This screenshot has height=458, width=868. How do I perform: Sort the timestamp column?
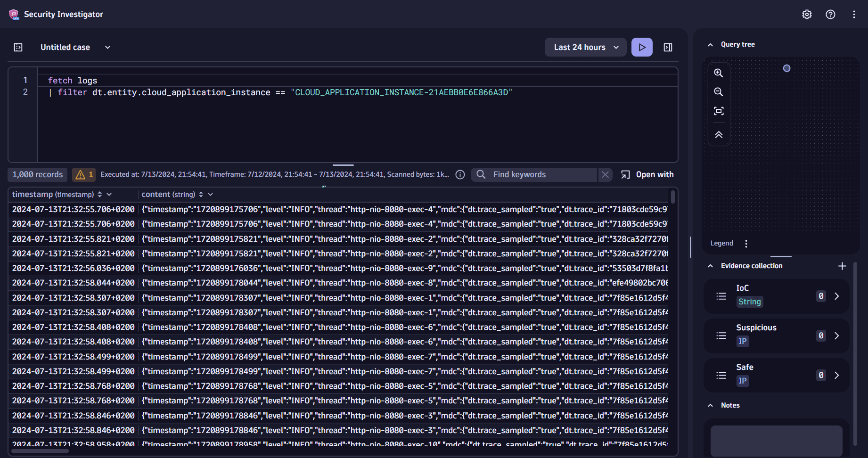tap(99, 195)
